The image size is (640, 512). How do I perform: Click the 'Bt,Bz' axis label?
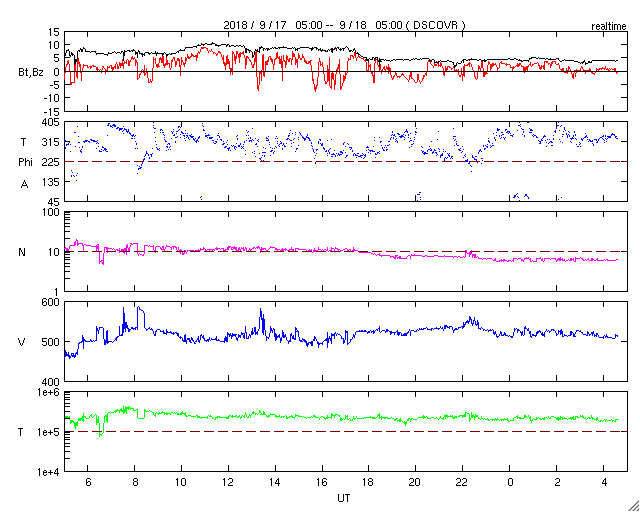point(31,74)
